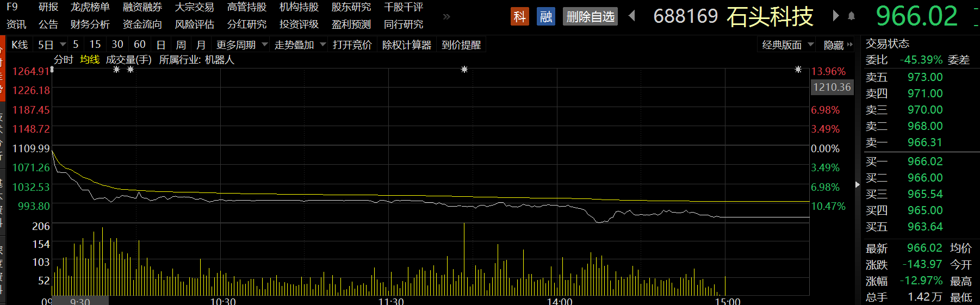This screenshot has height=305, width=980.
Task: Go to next stock with right arrow
Action: pos(835,16)
